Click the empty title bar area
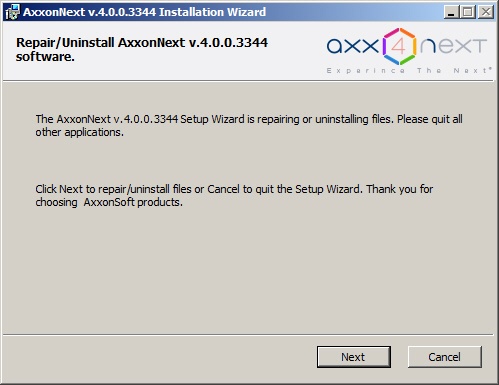 click(x=353, y=12)
